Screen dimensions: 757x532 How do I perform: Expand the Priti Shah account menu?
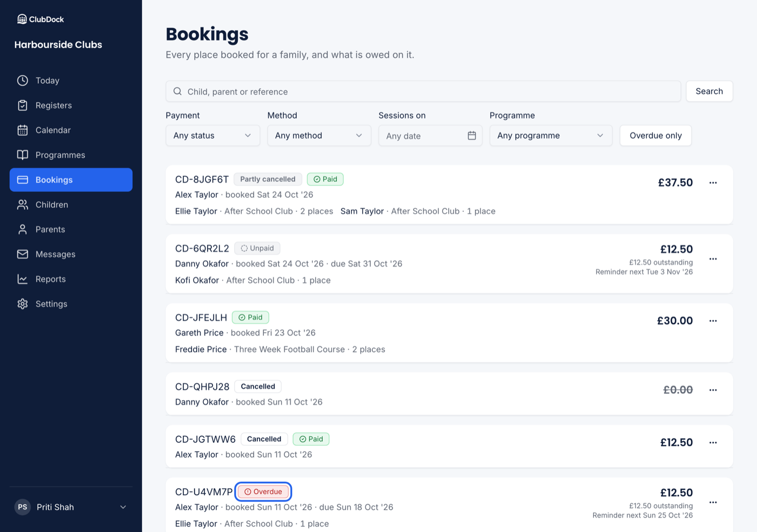[71, 507]
